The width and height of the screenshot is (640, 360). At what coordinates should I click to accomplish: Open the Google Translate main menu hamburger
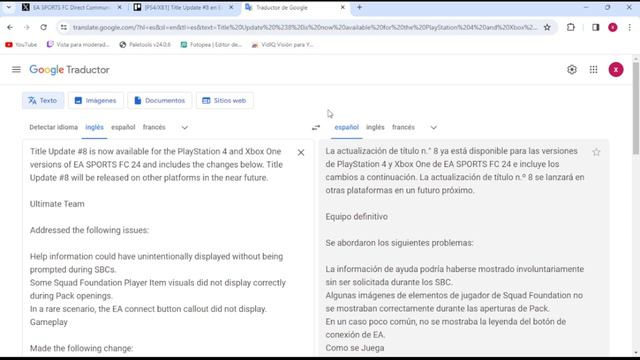click(x=16, y=69)
